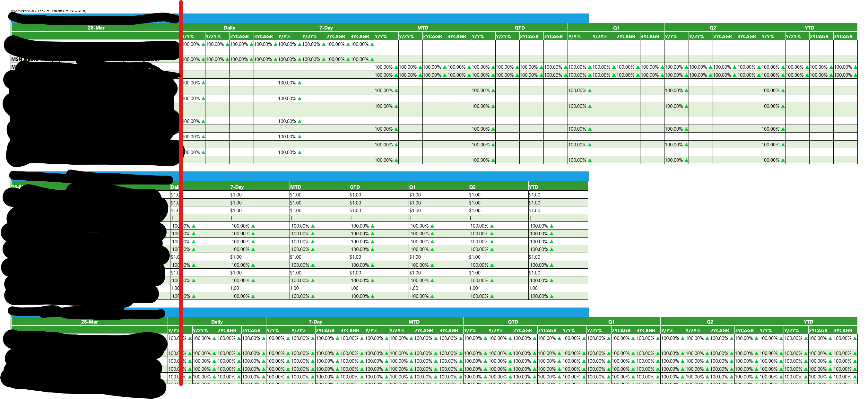Click green arrow in bottom table's first-row YTD 3YCAGR cell
Screen dimensions: 868x399
(x=855, y=338)
